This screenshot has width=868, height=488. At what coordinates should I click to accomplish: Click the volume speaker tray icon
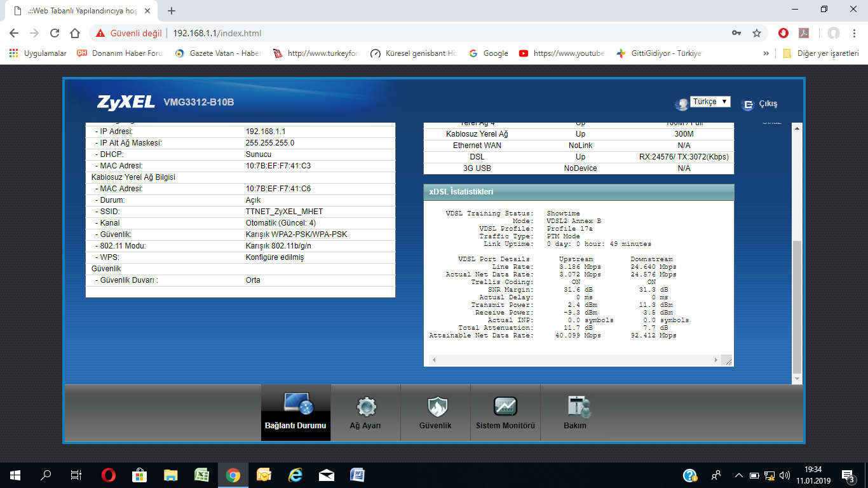[785, 475]
